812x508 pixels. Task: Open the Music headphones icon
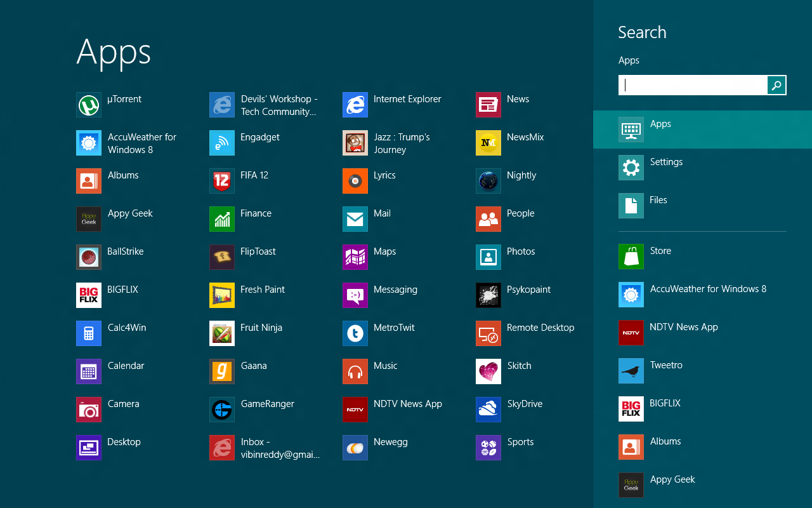point(355,371)
